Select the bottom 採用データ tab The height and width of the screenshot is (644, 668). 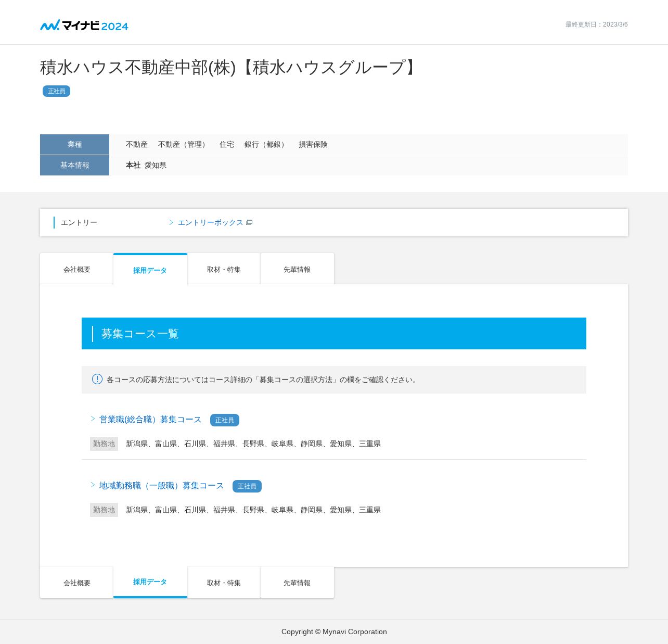point(150,582)
